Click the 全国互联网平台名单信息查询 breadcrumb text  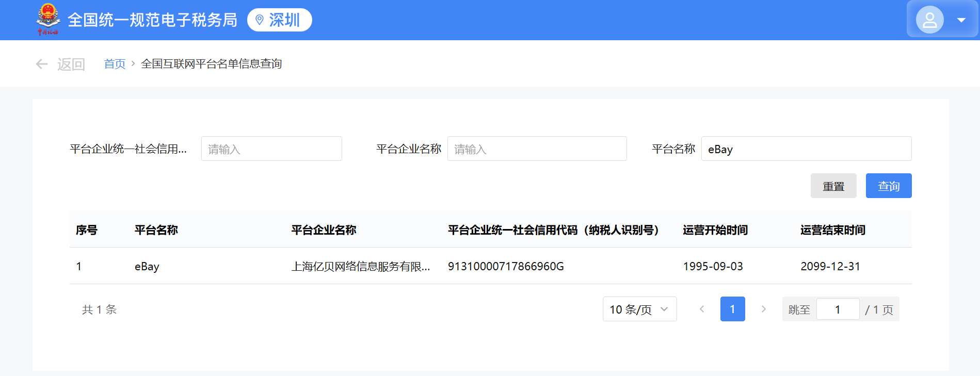(212, 64)
